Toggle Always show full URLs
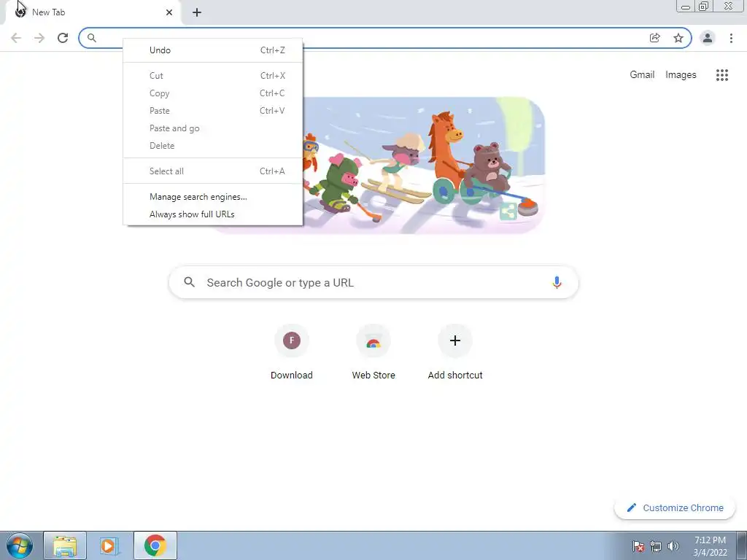Viewport: 747px width, 560px height. [x=213, y=214]
